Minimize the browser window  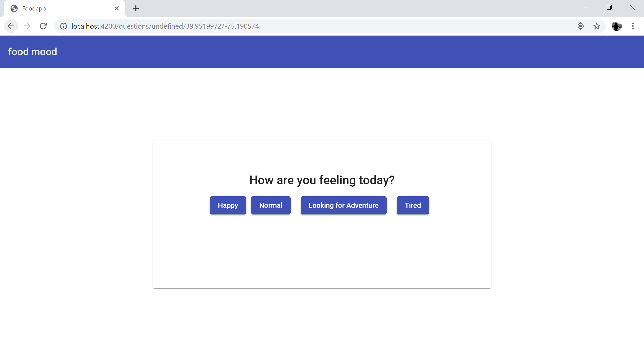click(586, 7)
